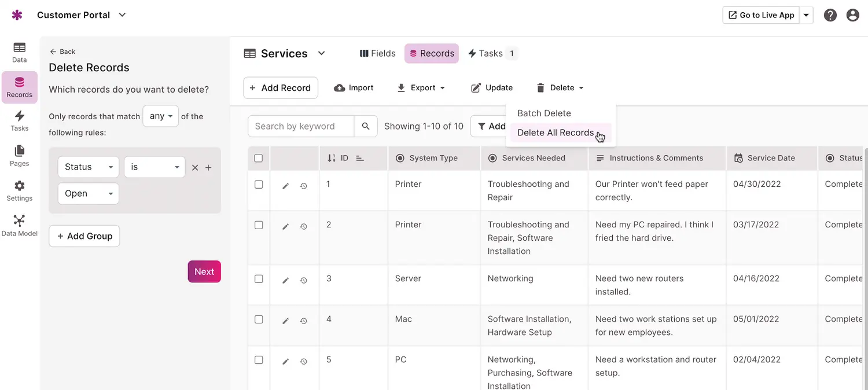The width and height of the screenshot is (868, 390).
Task: Check the box for record 2
Action: (x=259, y=225)
